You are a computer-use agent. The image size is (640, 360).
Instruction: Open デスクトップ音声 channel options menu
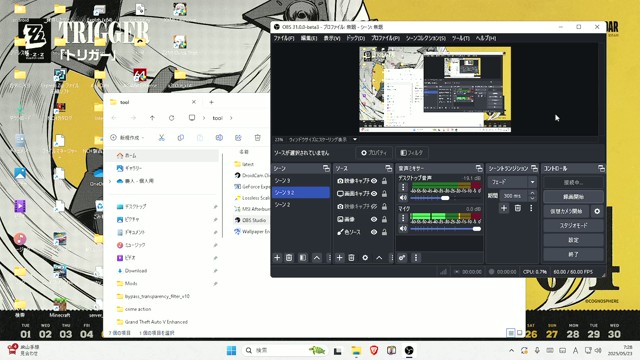coord(403,187)
